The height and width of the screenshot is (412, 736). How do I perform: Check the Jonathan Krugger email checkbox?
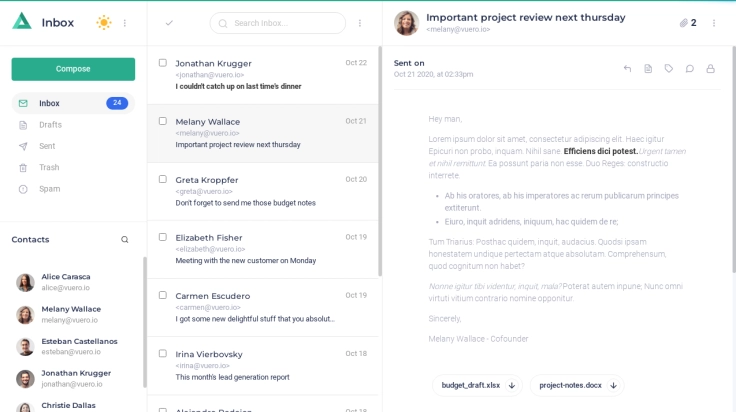coord(163,63)
